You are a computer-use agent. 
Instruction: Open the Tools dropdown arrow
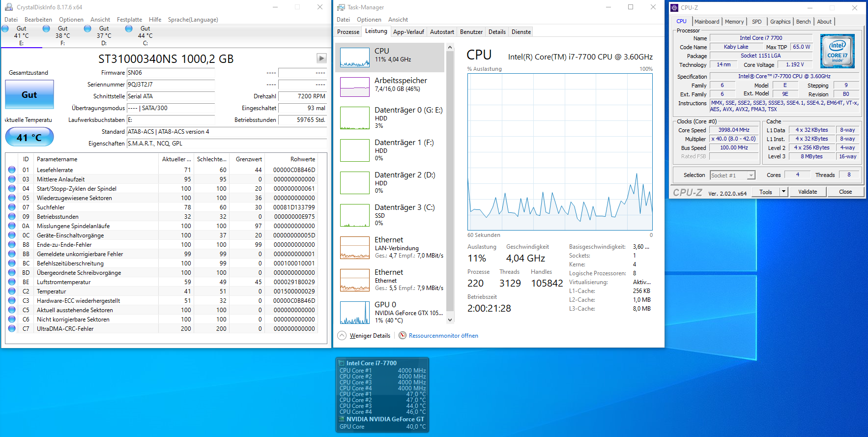click(x=784, y=192)
